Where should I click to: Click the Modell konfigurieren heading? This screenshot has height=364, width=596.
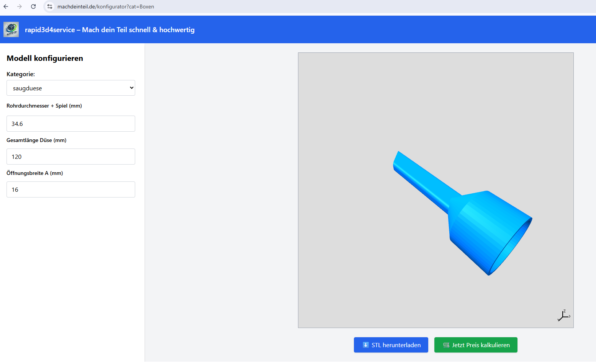coord(45,58)
